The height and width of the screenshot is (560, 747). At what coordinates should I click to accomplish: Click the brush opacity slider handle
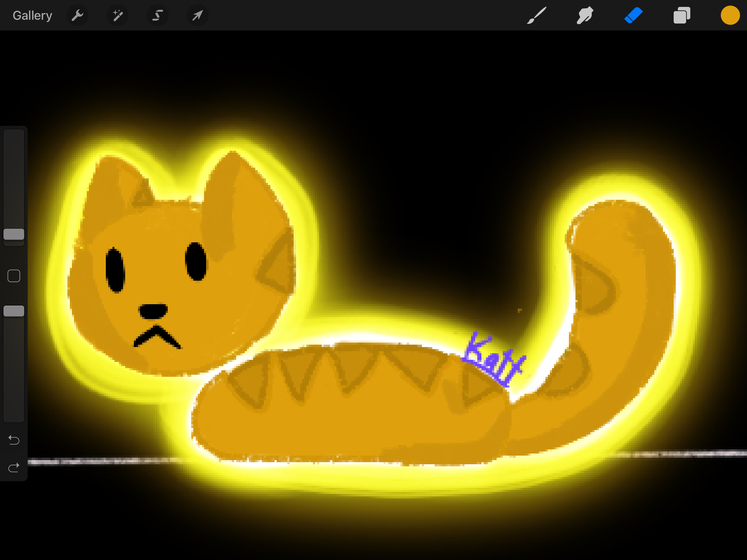14,311
